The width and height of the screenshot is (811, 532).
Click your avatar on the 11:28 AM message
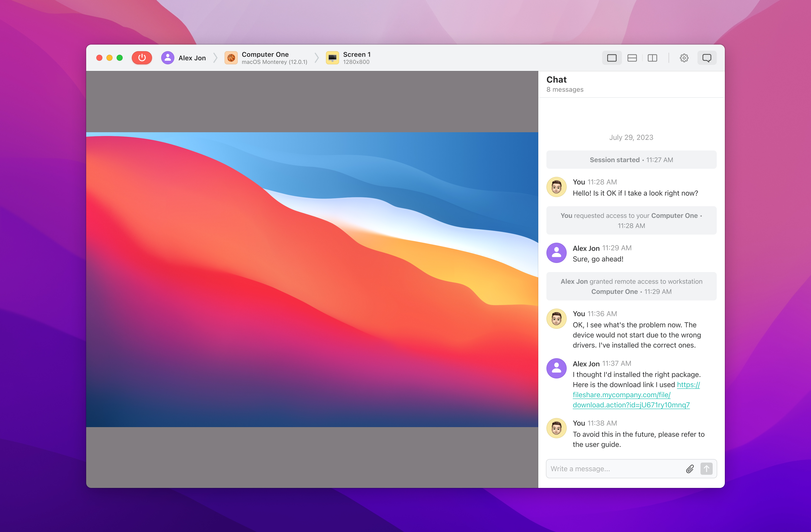coord(557,187)
